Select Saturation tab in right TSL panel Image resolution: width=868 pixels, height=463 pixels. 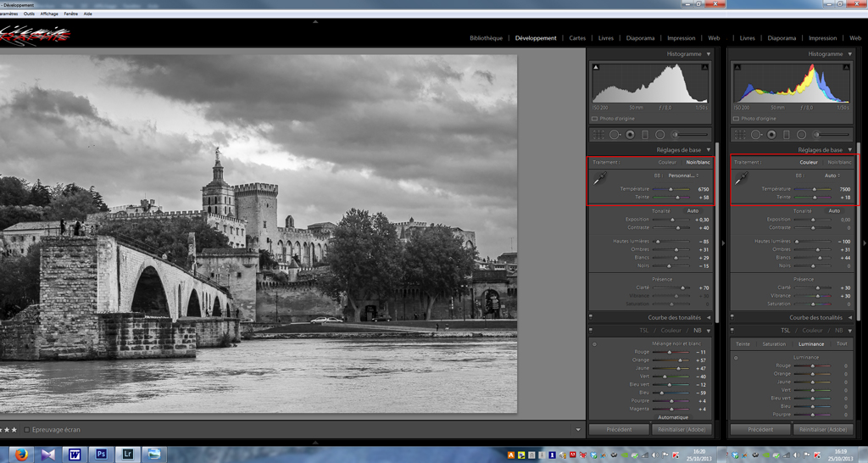[x=774, y=344]
